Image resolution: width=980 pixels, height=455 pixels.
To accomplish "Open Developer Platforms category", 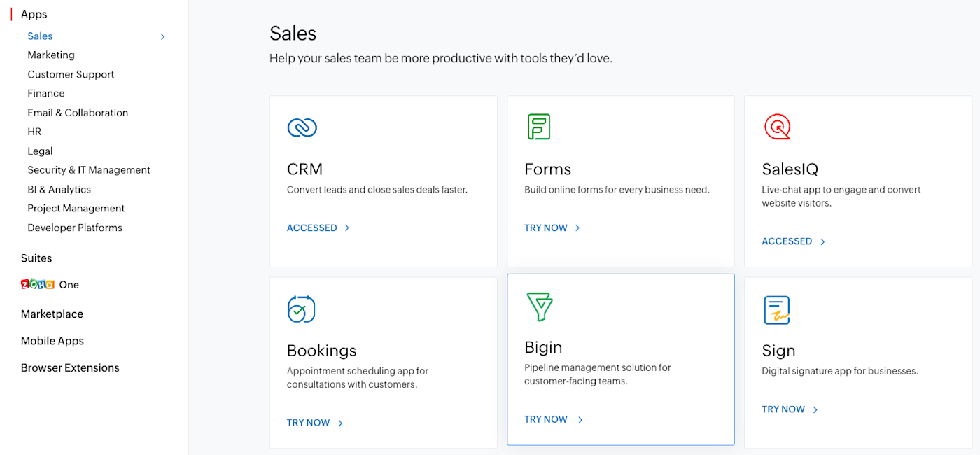I will (x=75, y=227).
